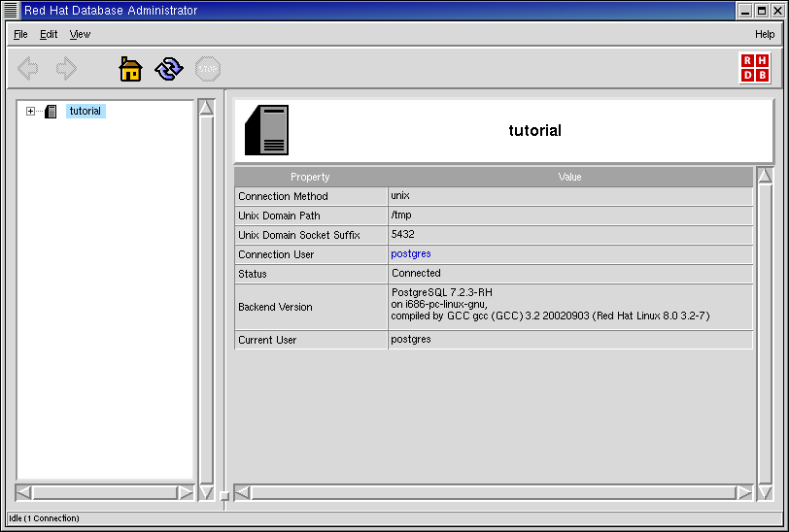Close the Red Hat Database Administrator window

pos(777,11)
